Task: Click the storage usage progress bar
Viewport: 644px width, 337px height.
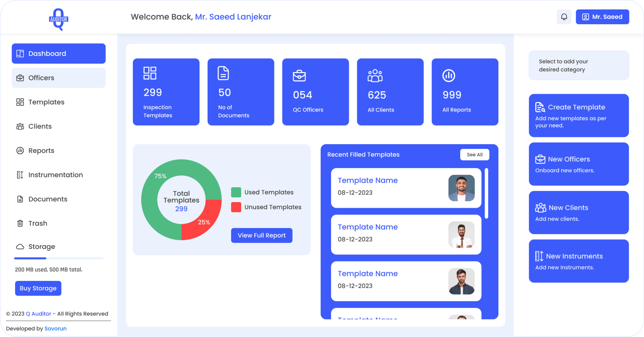Action: (x=58, y=258)
